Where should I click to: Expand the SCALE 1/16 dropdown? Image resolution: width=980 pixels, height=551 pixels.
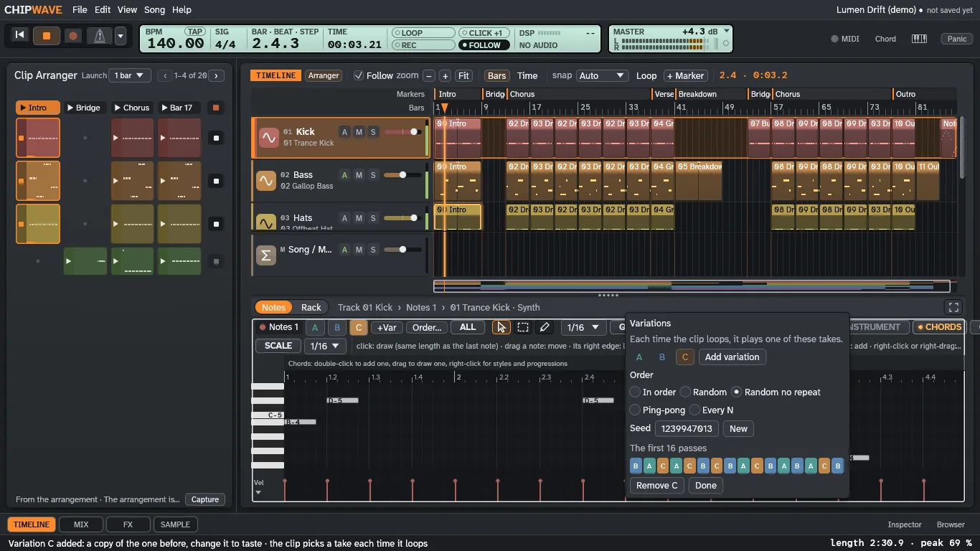click(325, 346)
